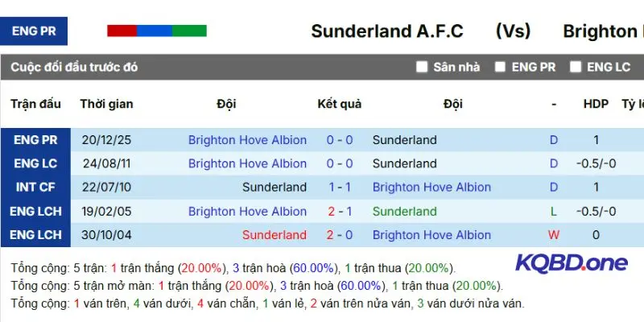The width and height of the screenshot is (644, 322).
Task: Check the ENG LC filter checkbox
Action: 576,67
